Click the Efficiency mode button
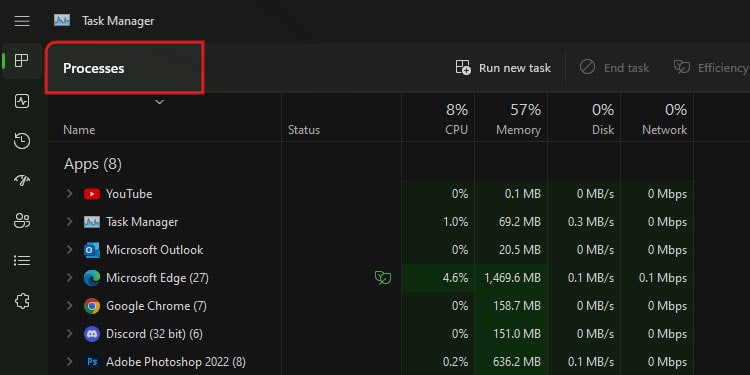750x375 pixels. click(x=711, y=68)
